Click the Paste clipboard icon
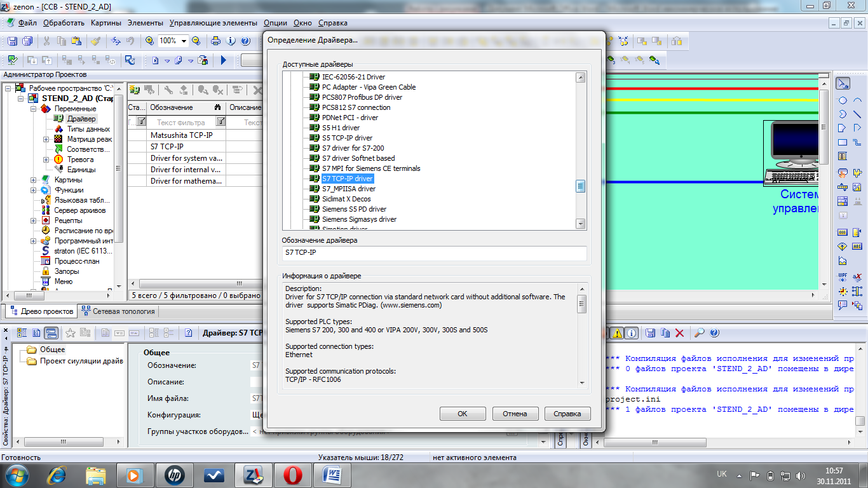 (x=76, y=41)
